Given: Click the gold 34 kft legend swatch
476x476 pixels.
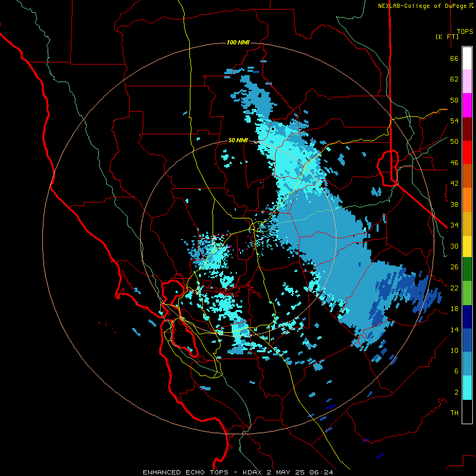Looking at the screenshot, I should coord(467,224).
